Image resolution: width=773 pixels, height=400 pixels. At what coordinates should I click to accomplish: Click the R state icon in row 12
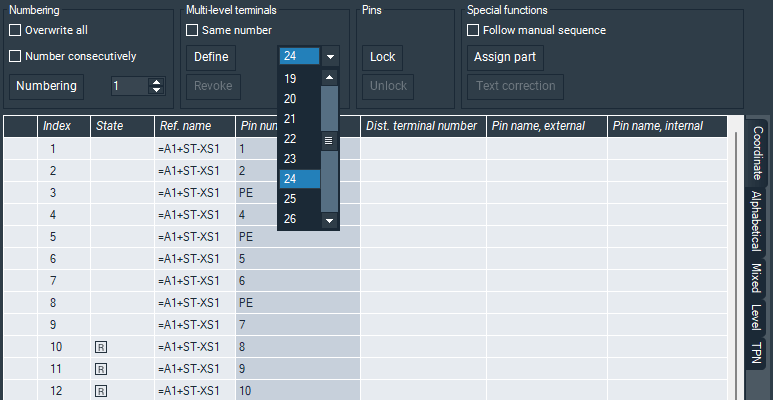(x=101, y=391)
